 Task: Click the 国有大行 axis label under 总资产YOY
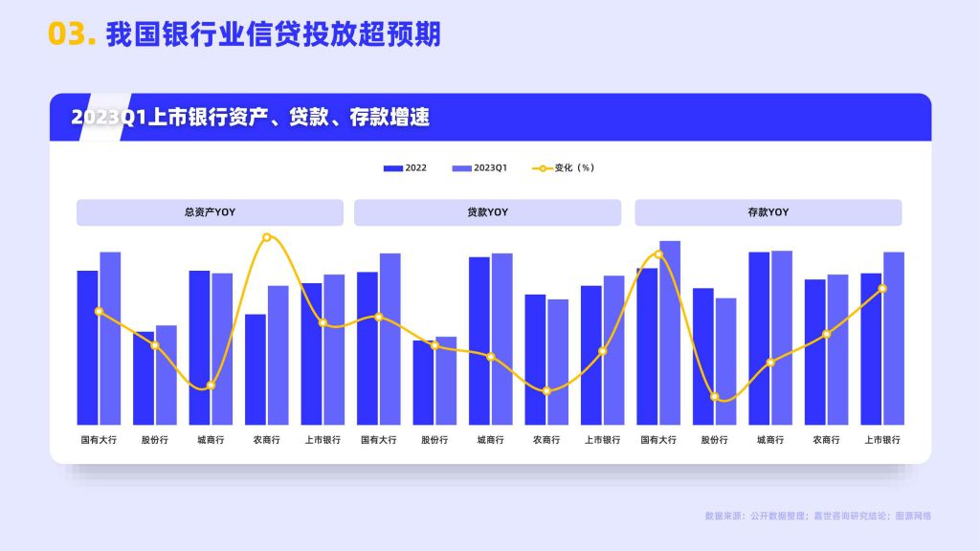pos(99,440)
